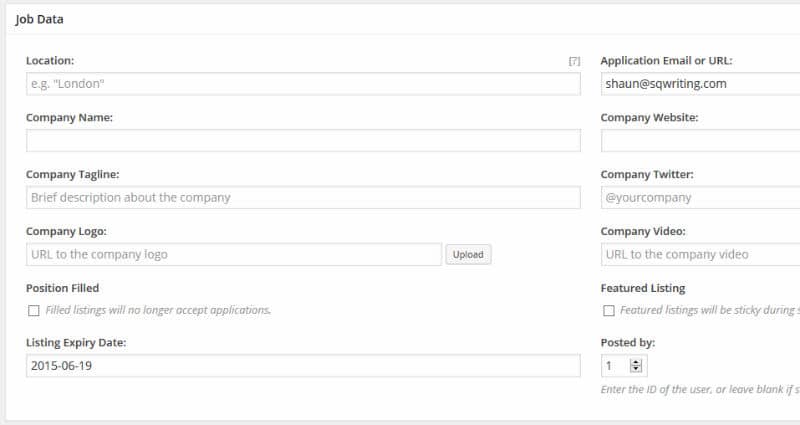800x425 pixels.
Task: Click the Company Name input field
Action: point(303,140)
